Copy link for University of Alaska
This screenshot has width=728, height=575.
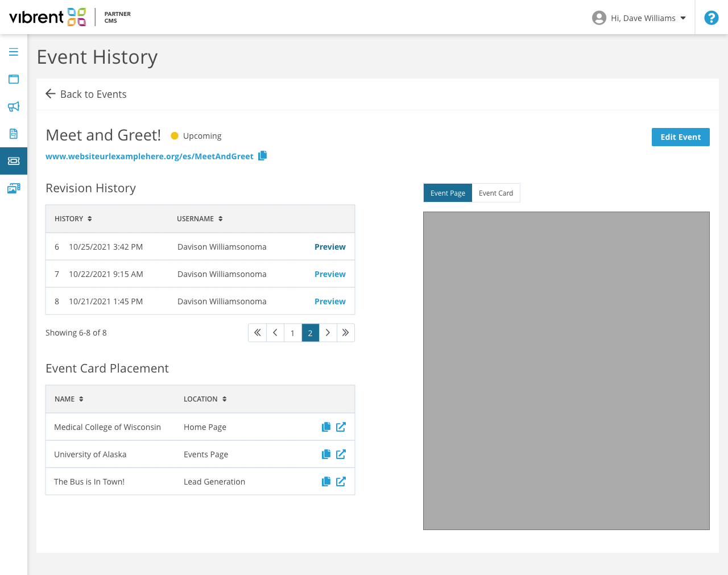click(326, 454)
